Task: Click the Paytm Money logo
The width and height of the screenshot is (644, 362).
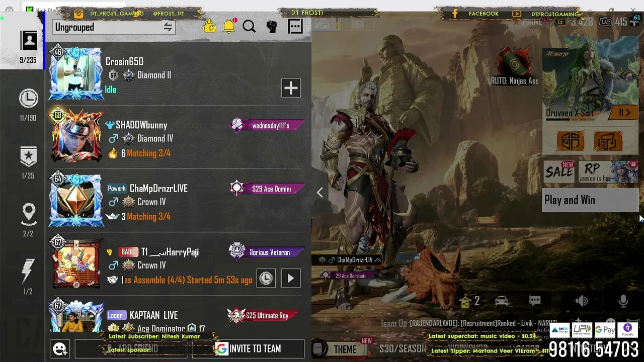Action: (x=560, y=330)
